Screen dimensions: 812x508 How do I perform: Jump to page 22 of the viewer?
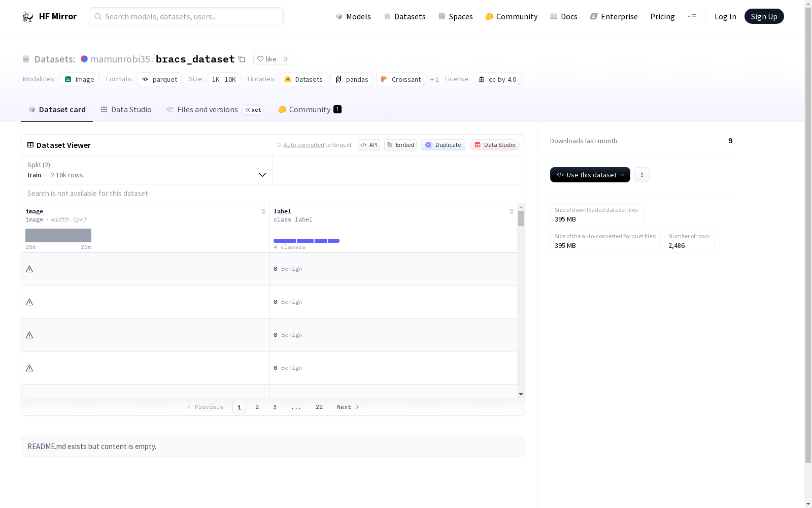pos(319,407)
